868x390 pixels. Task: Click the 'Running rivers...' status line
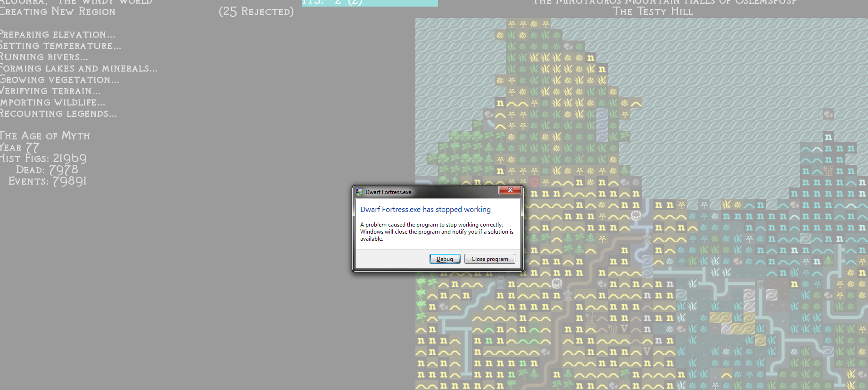tap(44, 57)
